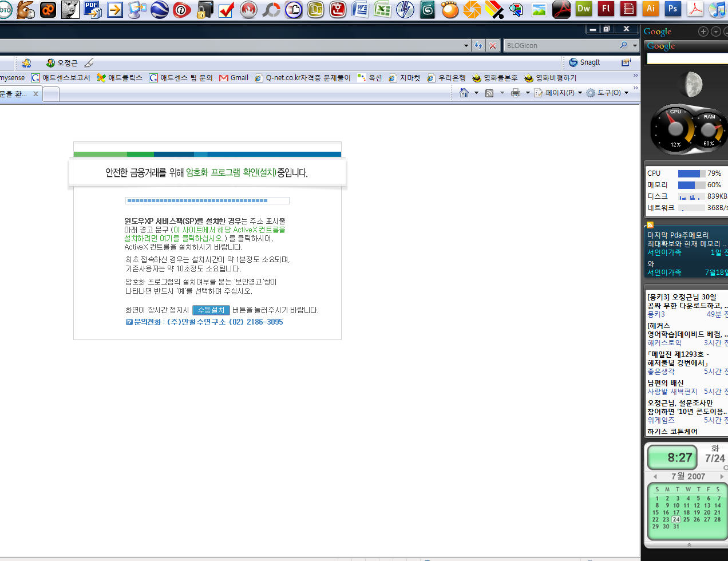Viewport: 728px width, 561px height.
Task: Launch the orange GOM Player icon
Action: tap(449, 9)
